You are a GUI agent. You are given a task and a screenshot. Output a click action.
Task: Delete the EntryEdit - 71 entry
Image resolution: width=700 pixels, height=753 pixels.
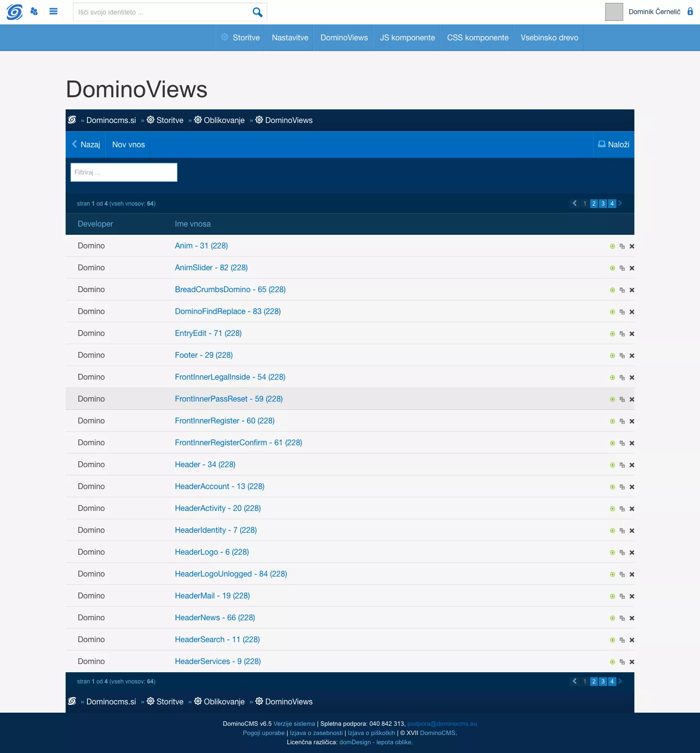click(632, 333)
